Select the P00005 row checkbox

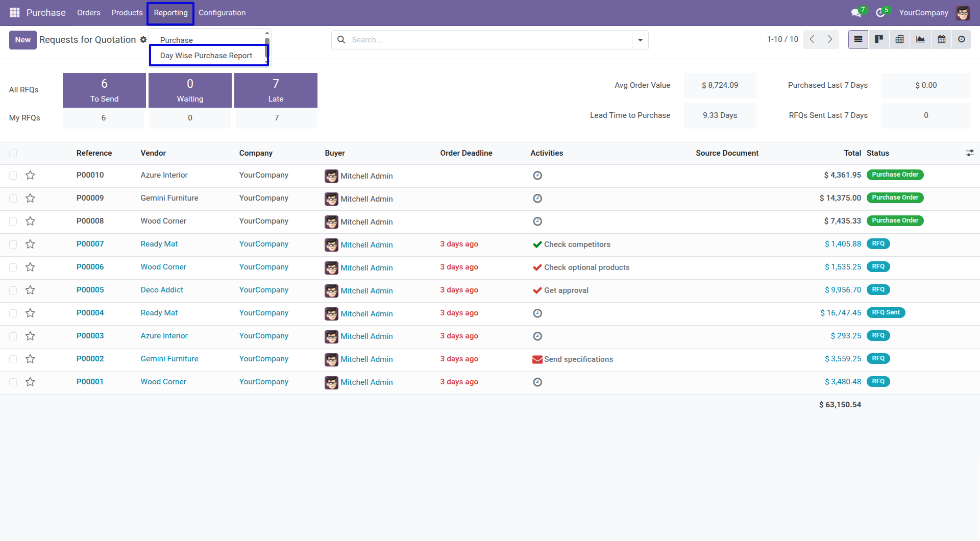13,290
